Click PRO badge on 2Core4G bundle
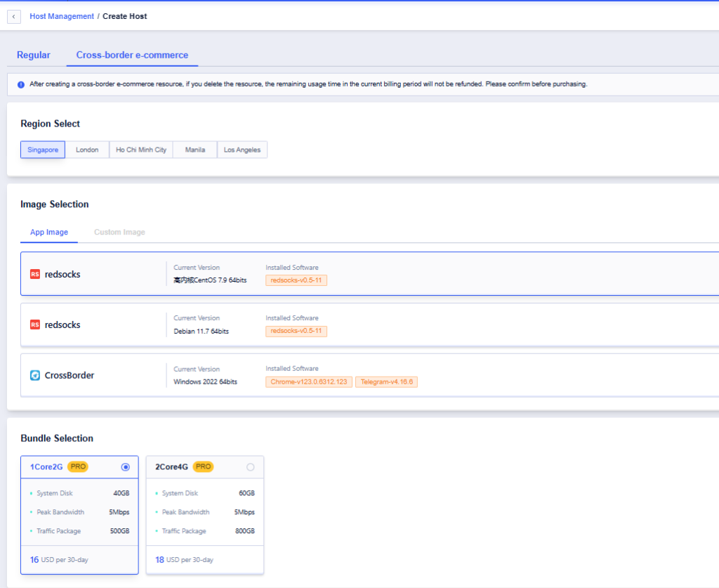 pyautogui.click(x=203, y=466)
